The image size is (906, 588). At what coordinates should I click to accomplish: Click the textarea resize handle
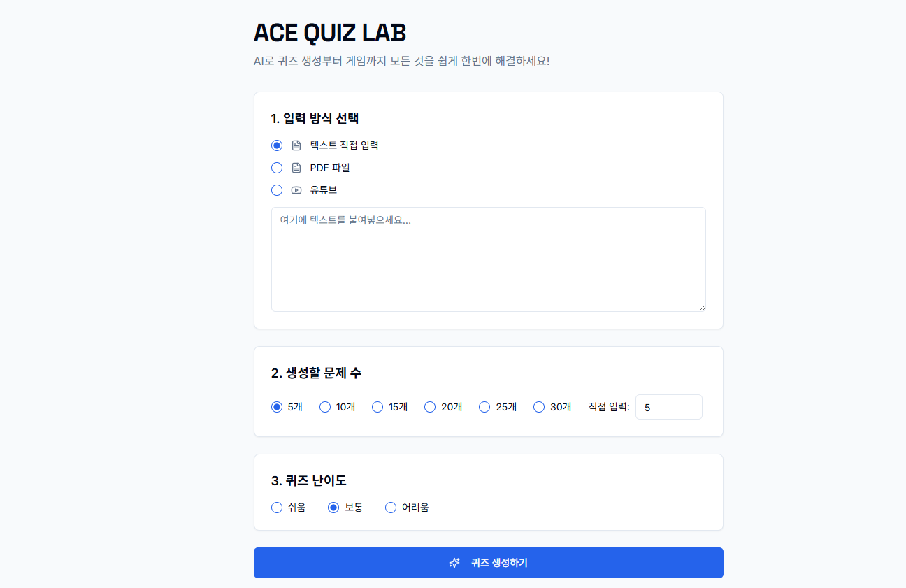tap(702, 308)
